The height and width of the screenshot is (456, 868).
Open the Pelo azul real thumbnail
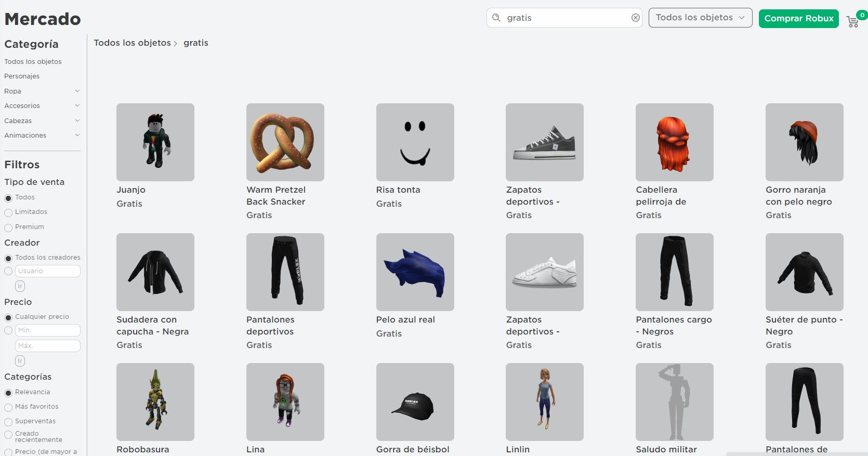415,272
